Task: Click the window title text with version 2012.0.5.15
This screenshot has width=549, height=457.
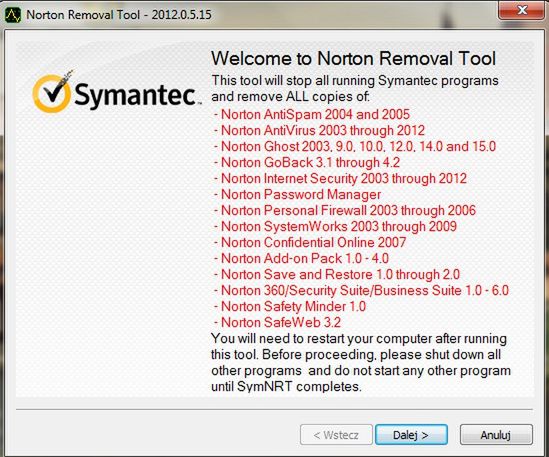Action: (x=119, y=15)
